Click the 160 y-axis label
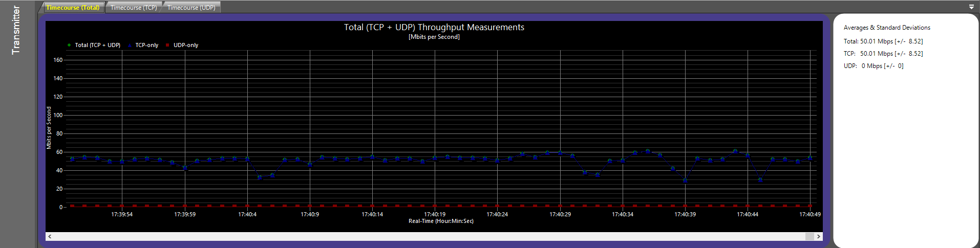980x248 pixels. click(x=58, y=60)
